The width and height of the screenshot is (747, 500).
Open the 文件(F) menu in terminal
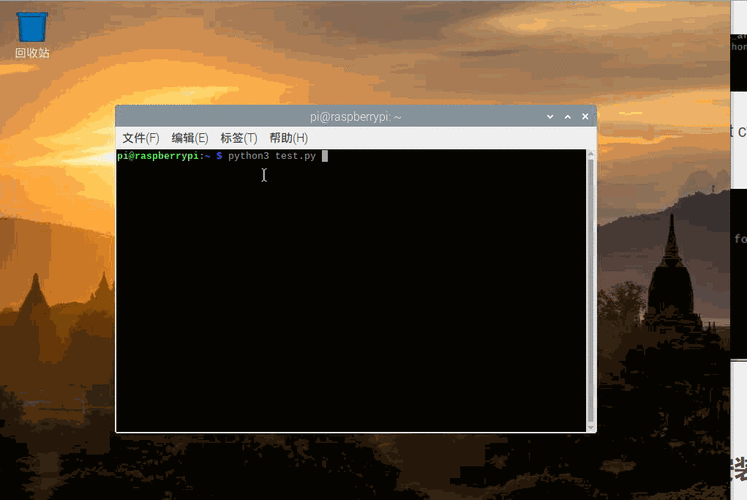click(x=141, y=138)
